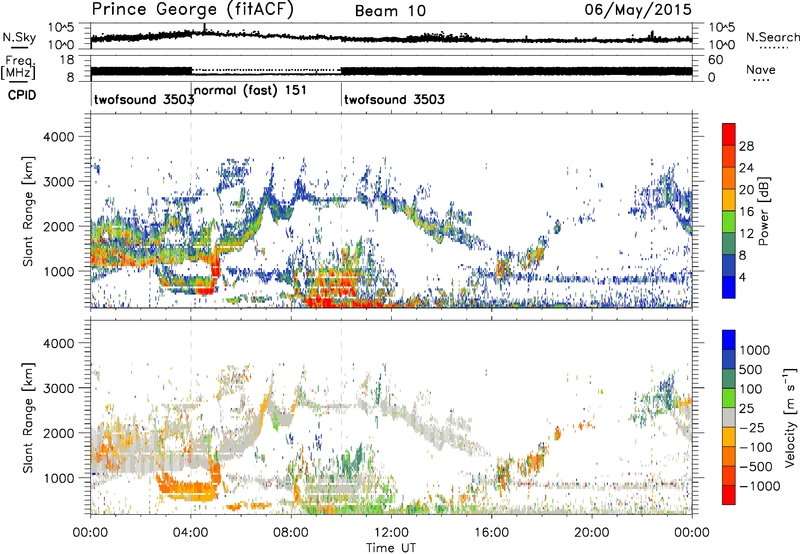Click the gray segment of Velocity colorbar
The width and height of the screenshot is (800, 554).
(x=729, y=417)
